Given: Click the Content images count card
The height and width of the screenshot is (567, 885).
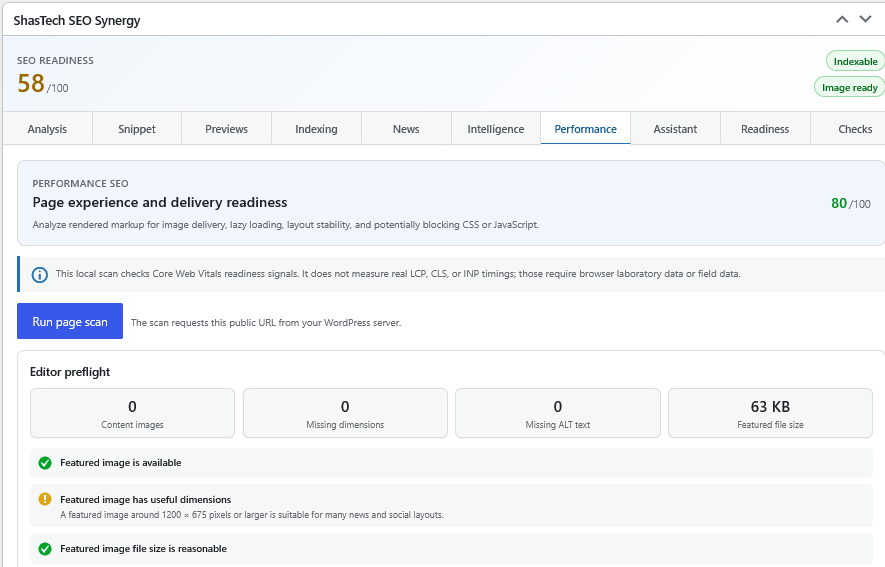Looking at the screenshot, I should (x=132, y=413).
